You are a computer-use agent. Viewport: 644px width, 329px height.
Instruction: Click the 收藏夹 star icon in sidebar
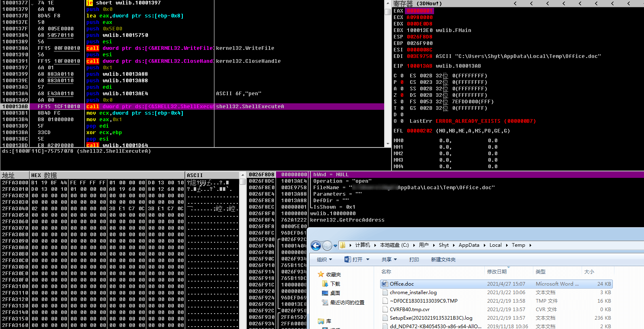(x=321, y=274)
